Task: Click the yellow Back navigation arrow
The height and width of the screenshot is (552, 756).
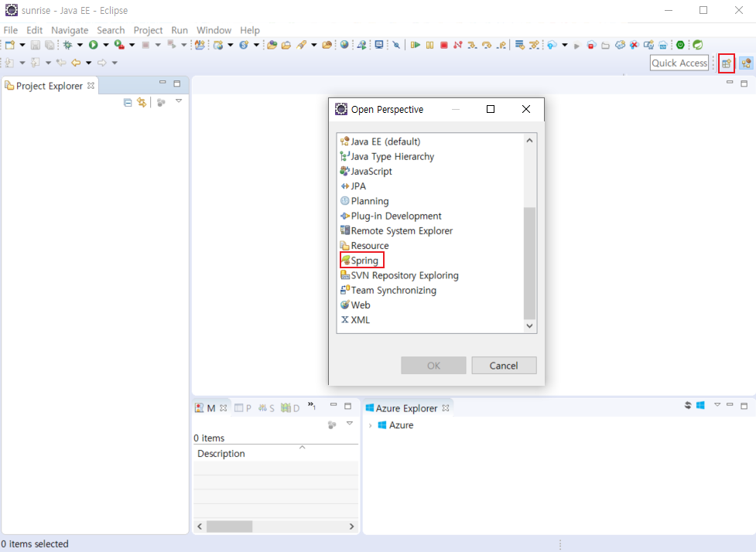Action: click(x=76, y=63)
